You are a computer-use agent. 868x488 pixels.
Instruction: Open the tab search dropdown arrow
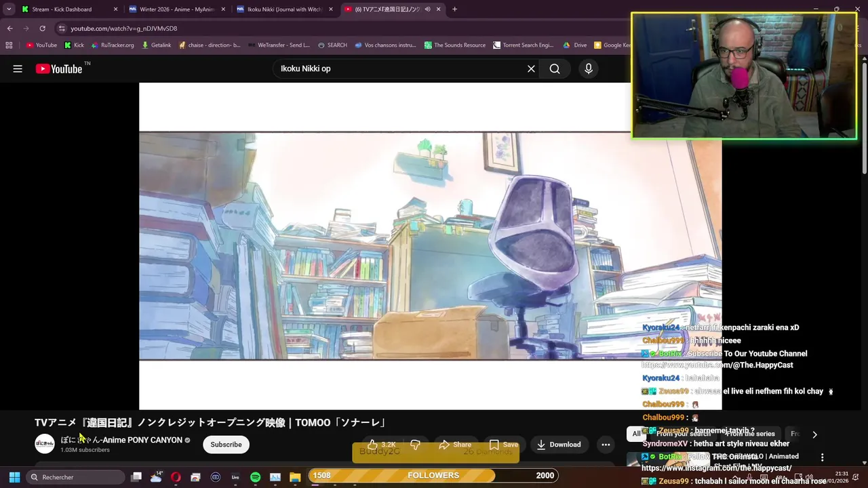9,9
